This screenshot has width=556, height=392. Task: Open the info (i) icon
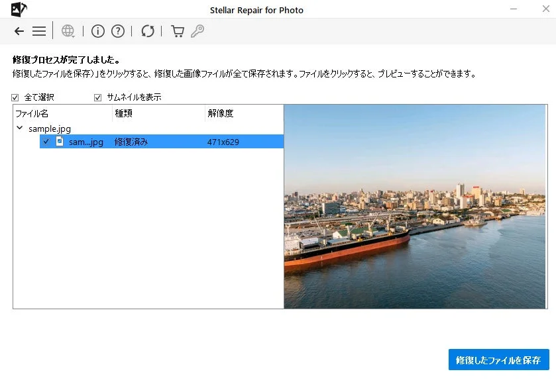point(98,31)
